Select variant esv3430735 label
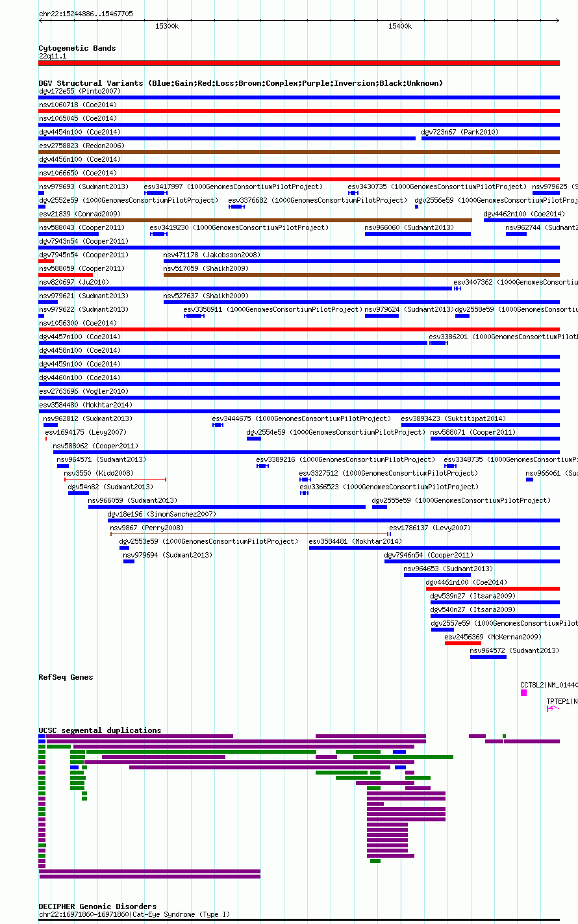The width and height of the screenshot is (578, 924). (x=437, y=186)
